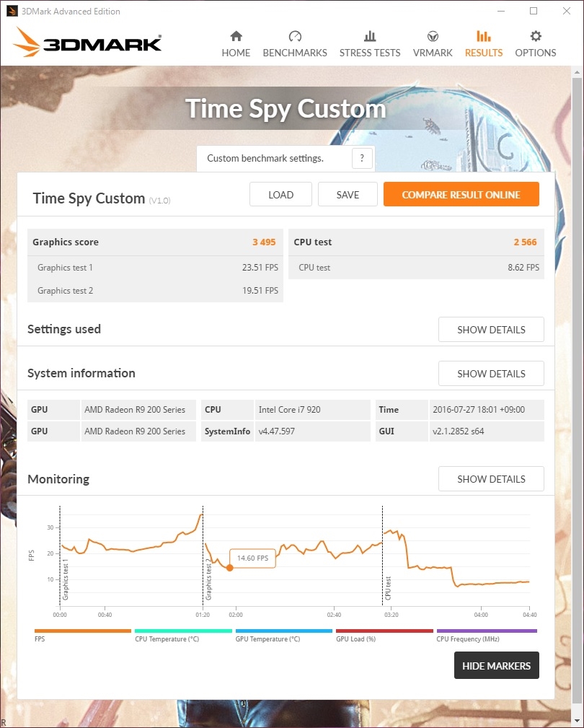Open VRMark section icon
This screenshot has height=728, width=584.
433,36
